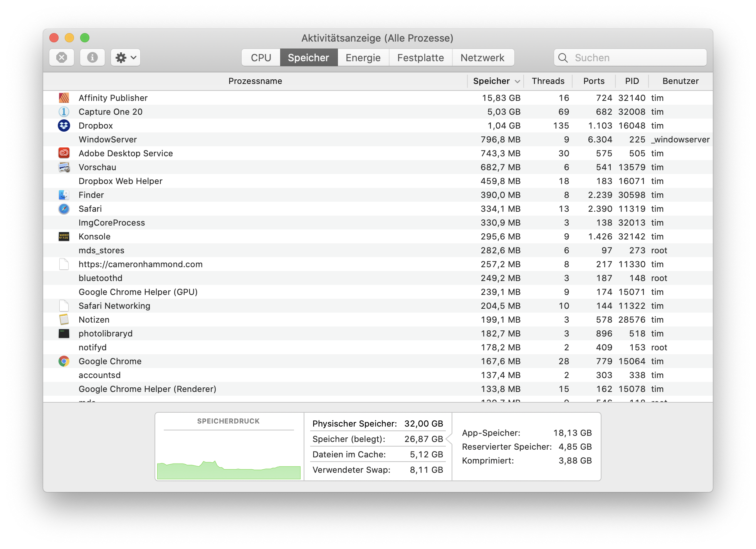Click the Safari Networking document icon
The image size is (756, 549).
[64, 306]
